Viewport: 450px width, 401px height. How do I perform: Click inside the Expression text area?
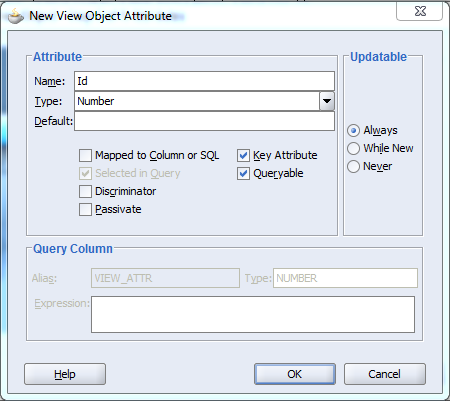[x=253, y=314]
